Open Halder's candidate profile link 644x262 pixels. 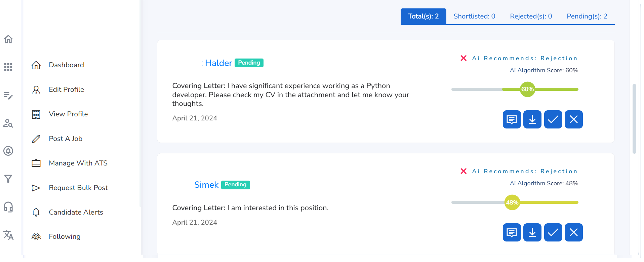pos(218,63)
